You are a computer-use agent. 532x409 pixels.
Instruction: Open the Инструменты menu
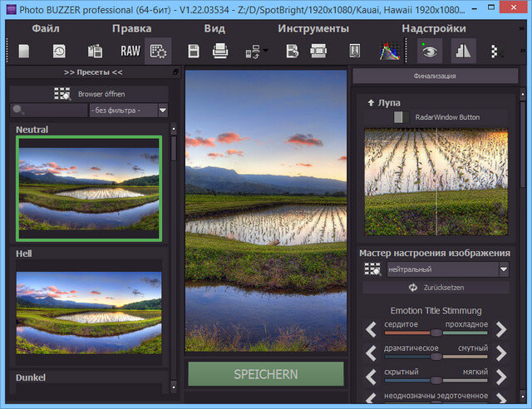[313, 28]
